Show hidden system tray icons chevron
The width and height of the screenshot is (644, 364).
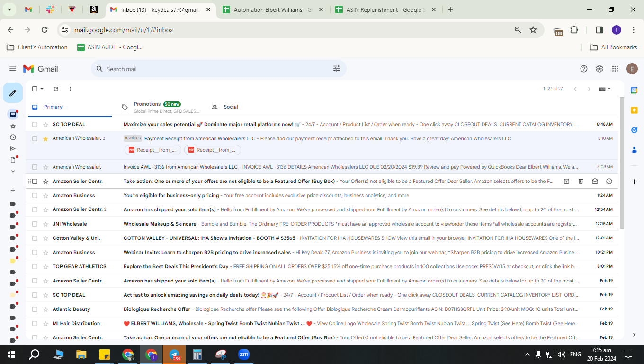pyautogui.click(x=527, y=355)
